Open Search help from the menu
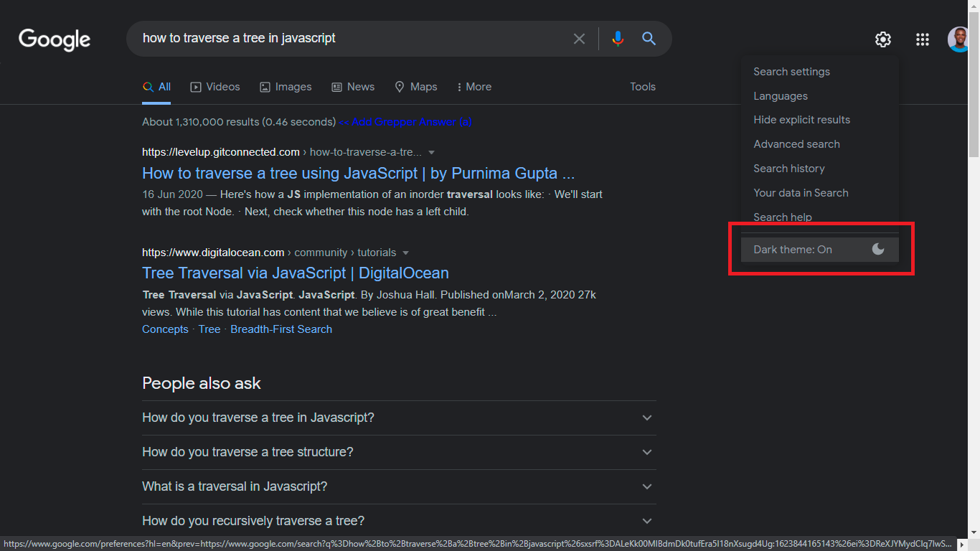Viewport: 980px width, 551px height. (x=819, y=217)
